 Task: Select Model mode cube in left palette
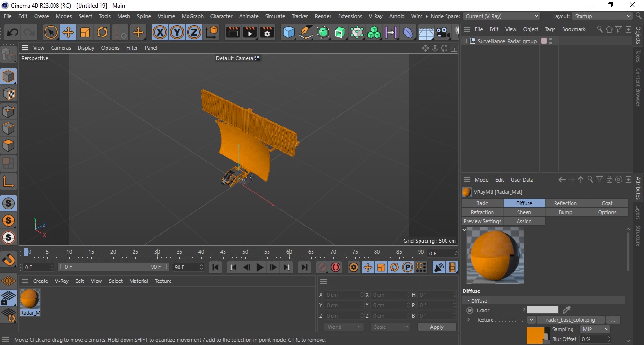(9, 76)
